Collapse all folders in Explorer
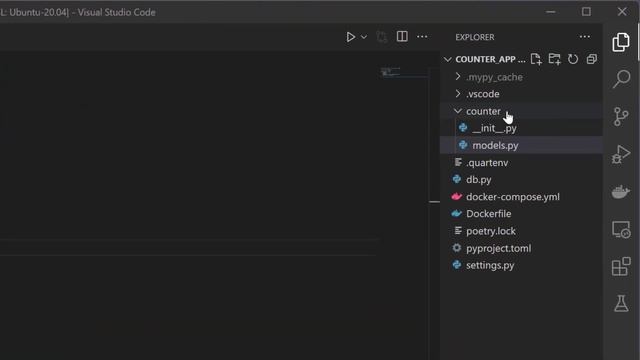The image size is (640, 360). [x=591, y=59]
